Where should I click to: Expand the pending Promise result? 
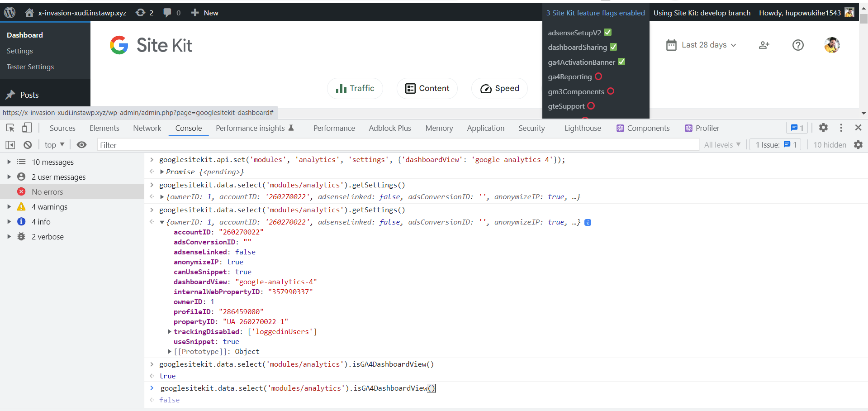(161, 172)
